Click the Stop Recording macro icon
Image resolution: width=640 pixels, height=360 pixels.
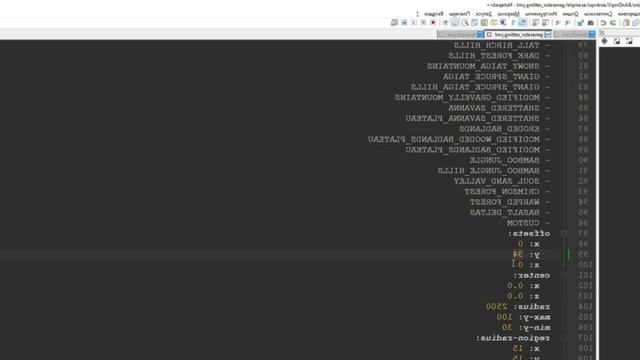(x=423, y=23)
